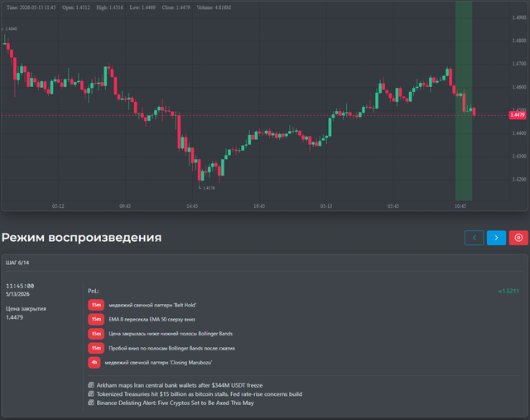
Task: Click the 14:45 time axis label
Action: pyautogui.click(x=192, y=206)
